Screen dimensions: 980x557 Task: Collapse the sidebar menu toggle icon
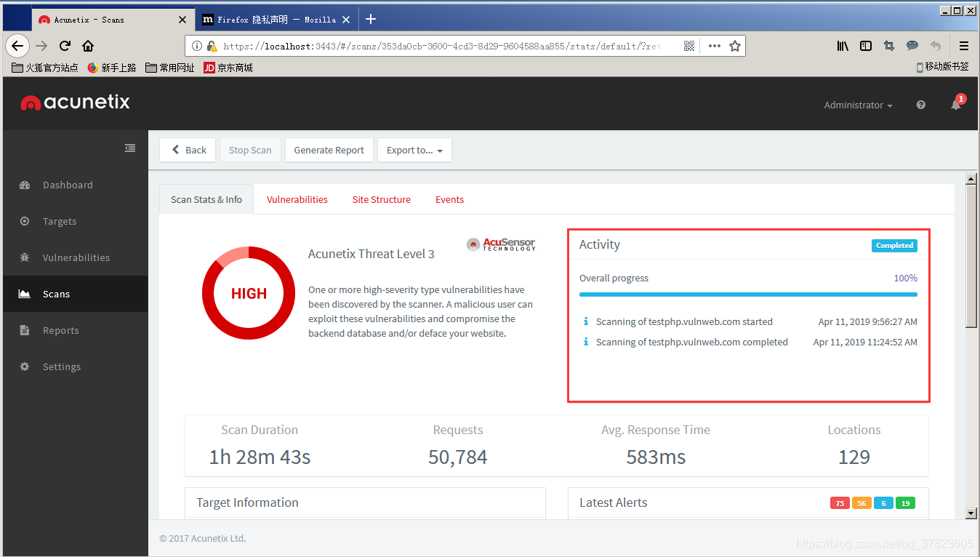(130, 148)
